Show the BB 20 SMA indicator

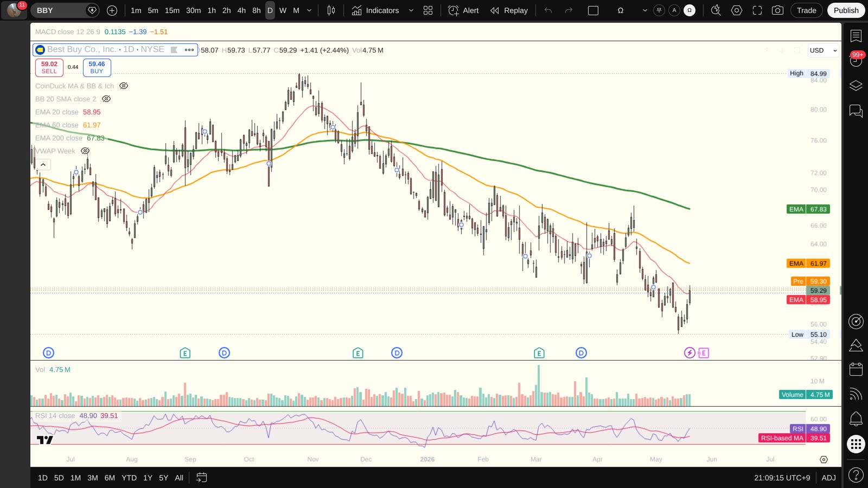pyautogui.click(x=106, y=99)
